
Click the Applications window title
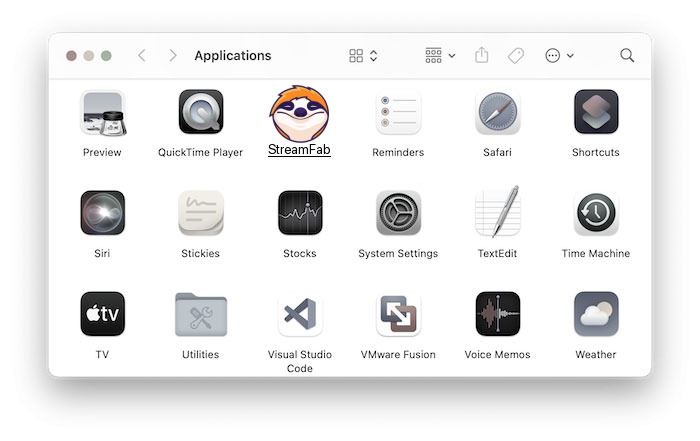click(x=233, y=56)
